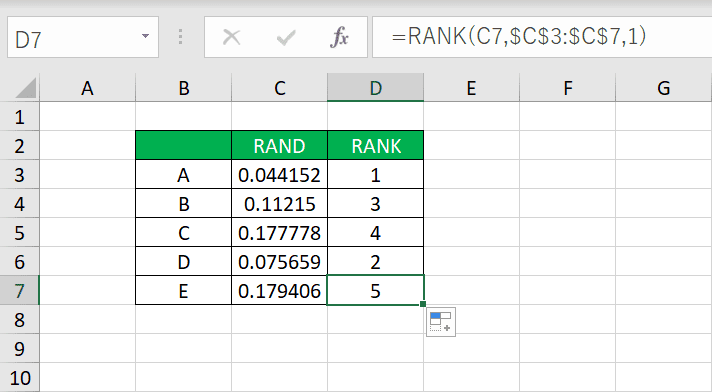Screen dimensions: 712x392
Task: Select row 8 header
Action: tap(20, 320)
